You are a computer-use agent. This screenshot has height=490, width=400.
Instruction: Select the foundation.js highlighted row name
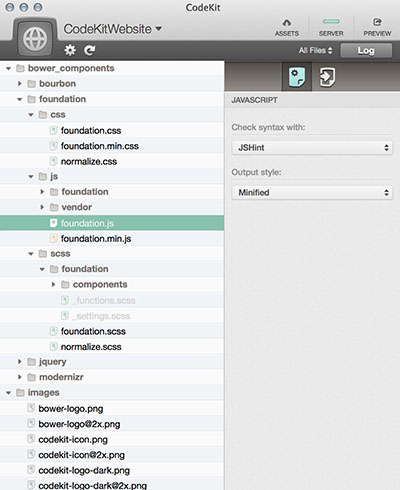(87, 223)
